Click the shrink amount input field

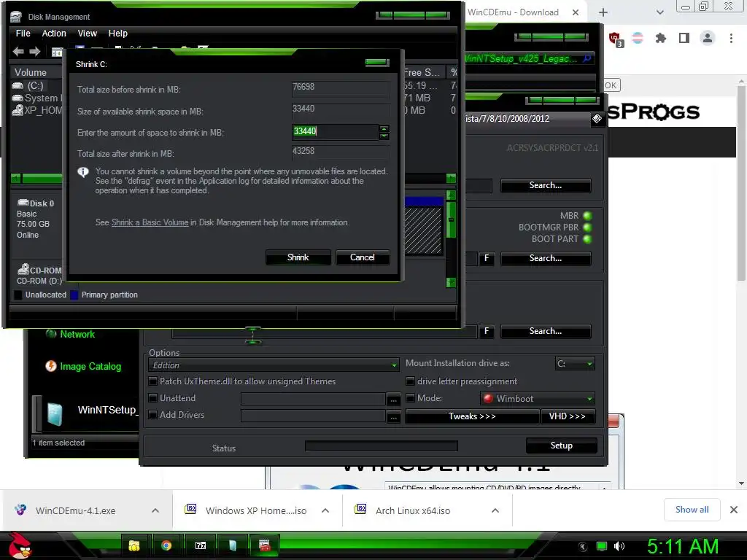[336, 131]
